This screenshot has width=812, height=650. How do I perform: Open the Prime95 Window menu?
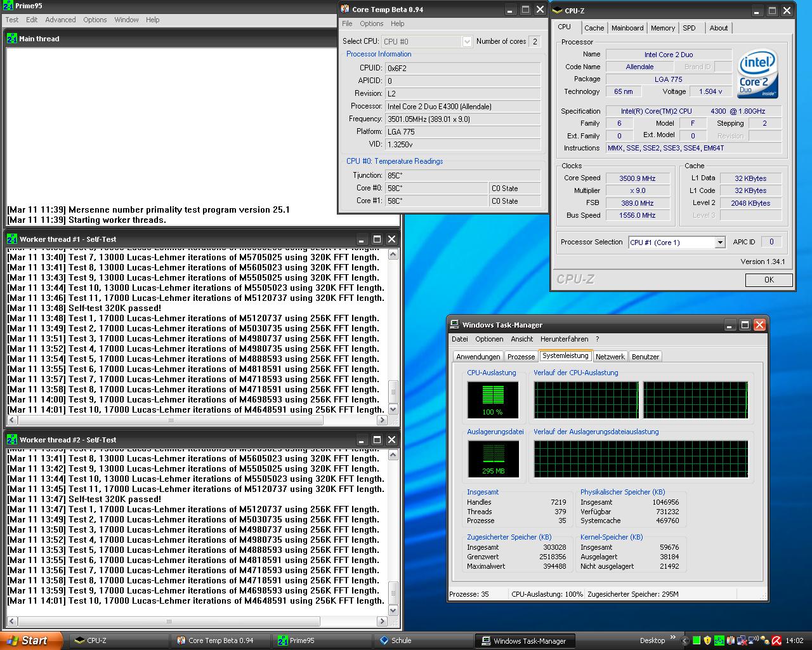[126, 20]
